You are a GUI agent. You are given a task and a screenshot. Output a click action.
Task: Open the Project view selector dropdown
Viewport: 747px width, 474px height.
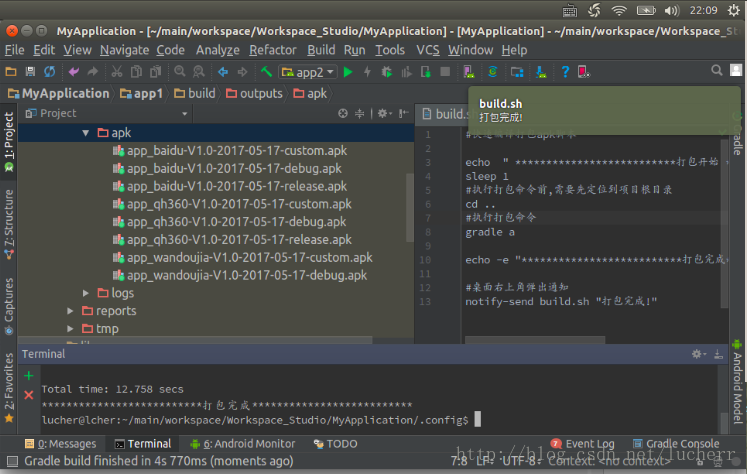pyautogui.click(x=184, y=114)
